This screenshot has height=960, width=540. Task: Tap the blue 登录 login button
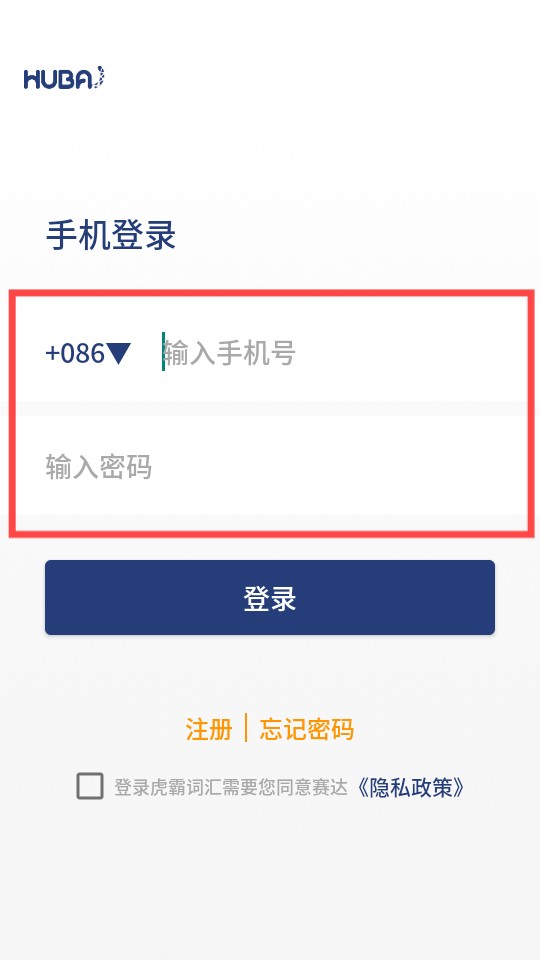coord(270,598)
